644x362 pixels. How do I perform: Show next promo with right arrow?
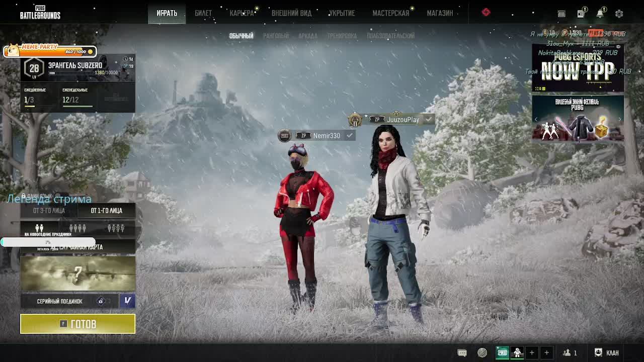pyautogui.click(x=620, y=120)
